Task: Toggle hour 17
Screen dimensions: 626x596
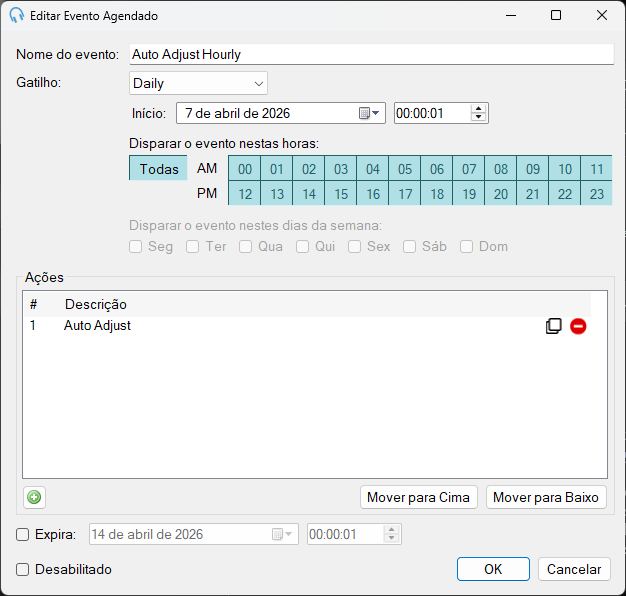Action: click(404, 193)
